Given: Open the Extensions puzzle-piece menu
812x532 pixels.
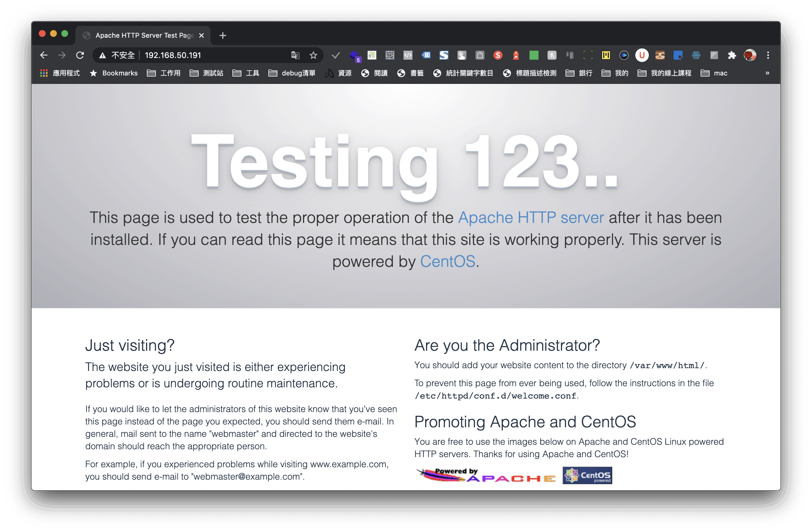Looking at the screenshot, I should (x=732, y=55).
